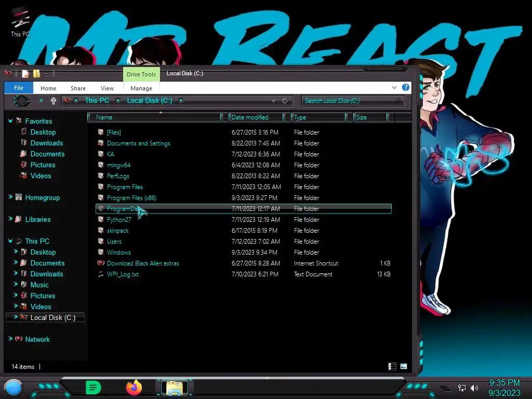Click the volume speaker tray icon
532x399 pixels.
pos(474,388)
